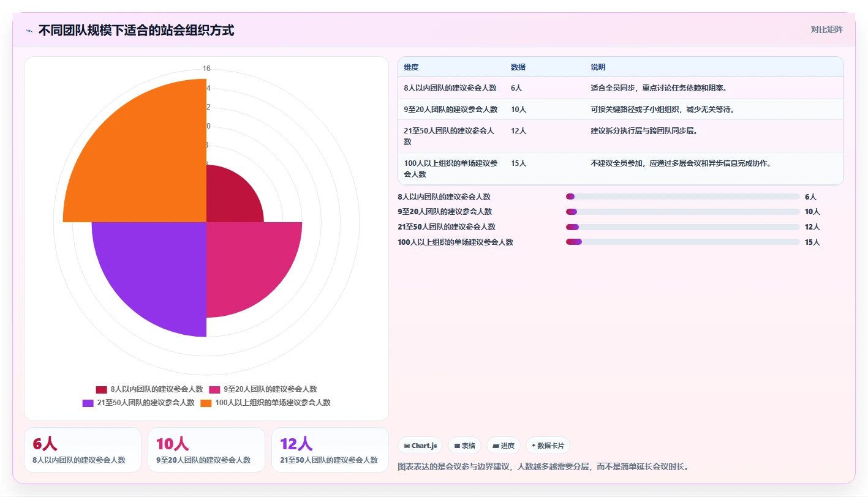Click the 100人以上组织 progress bar
Viewport: 868px width, 497px height.
683,242
